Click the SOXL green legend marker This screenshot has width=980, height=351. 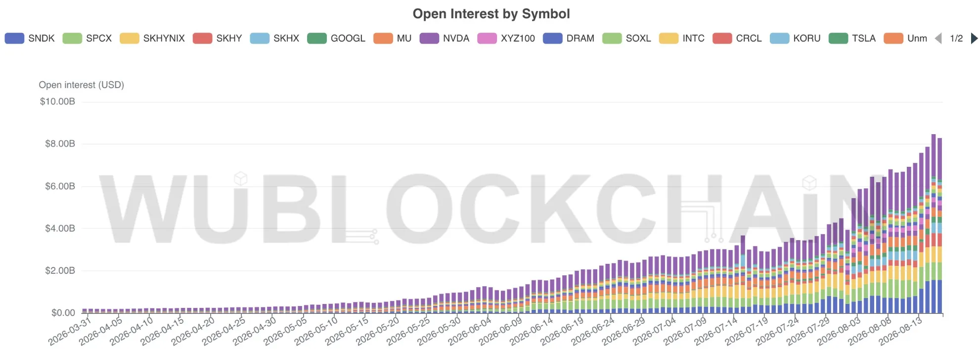tap(612, 38)
